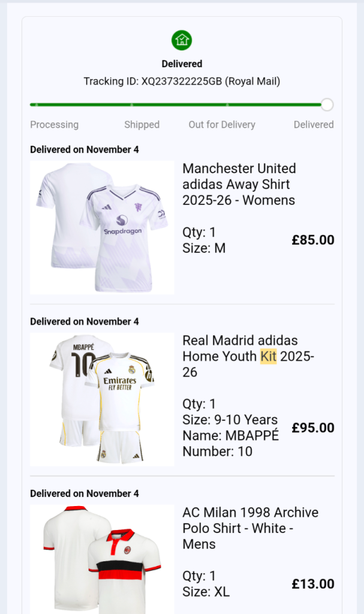This screenshot has height=614, width=364.
Task: Open the AC Milan polo shirt thumbnail
Action: [x=102, y=559]
